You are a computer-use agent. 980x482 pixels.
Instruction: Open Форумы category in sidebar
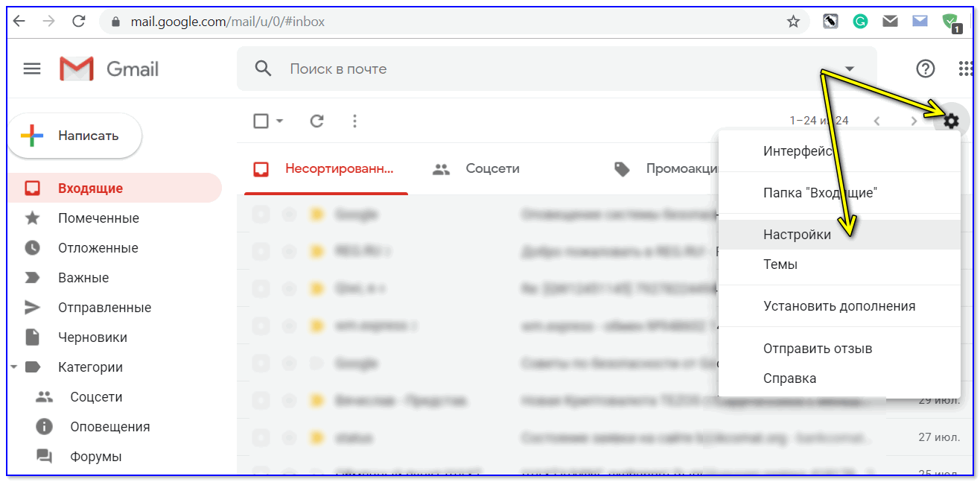tap(96, 457)
